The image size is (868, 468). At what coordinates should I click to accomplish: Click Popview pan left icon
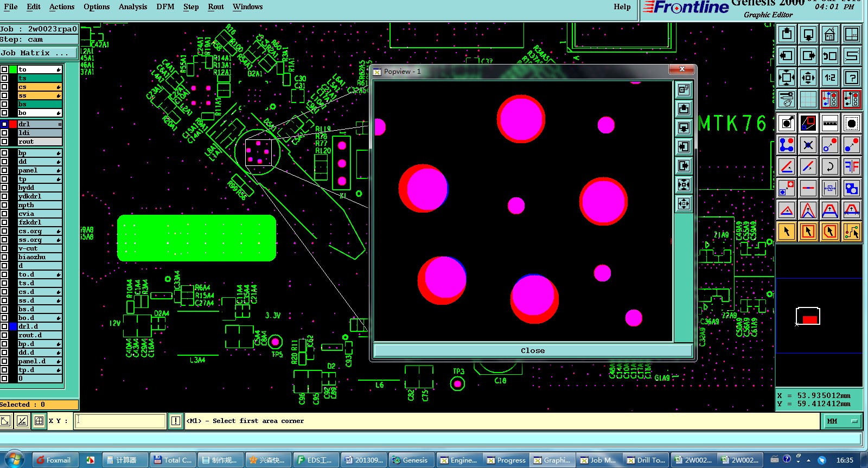(684, 147)
